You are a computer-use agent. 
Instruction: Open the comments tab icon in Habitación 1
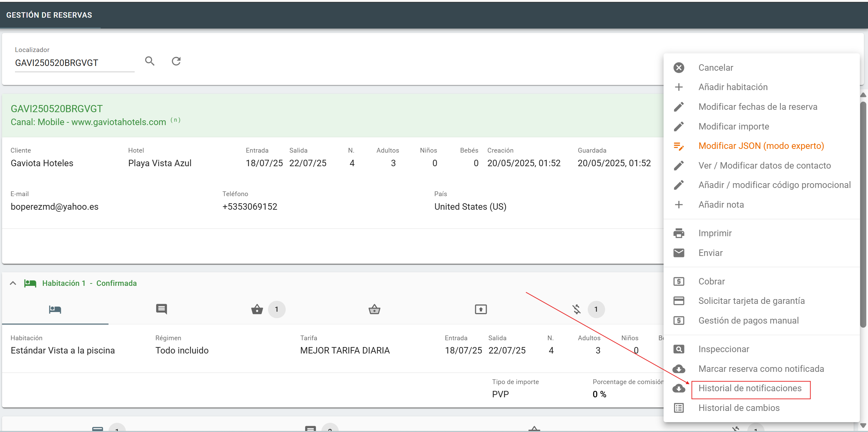161,309
